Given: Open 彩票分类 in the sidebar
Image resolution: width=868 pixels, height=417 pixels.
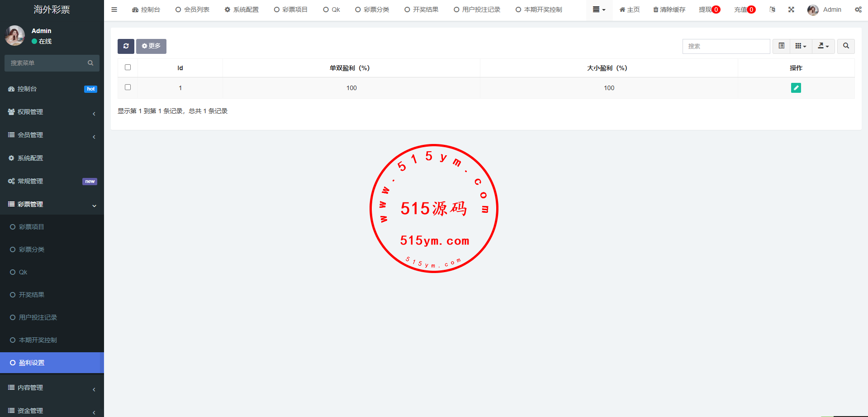Looking at the screenshot, I should pyautogui.click(x=32, y=249).
